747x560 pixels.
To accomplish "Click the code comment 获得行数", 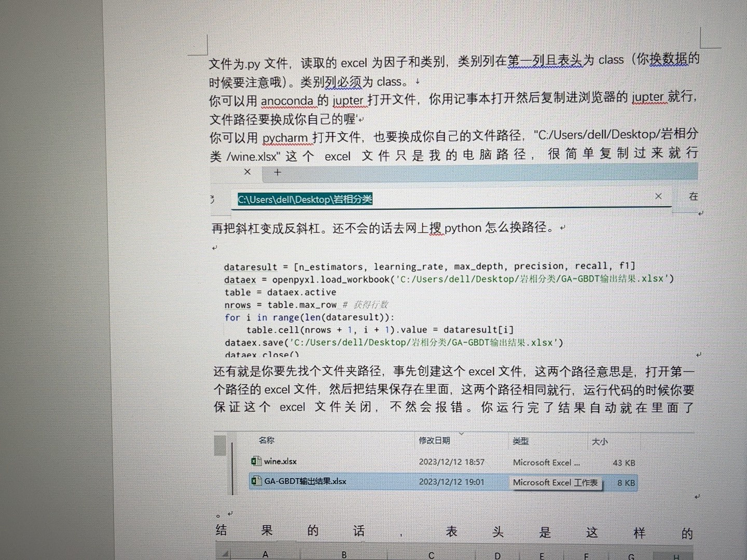I will (370, 305).
